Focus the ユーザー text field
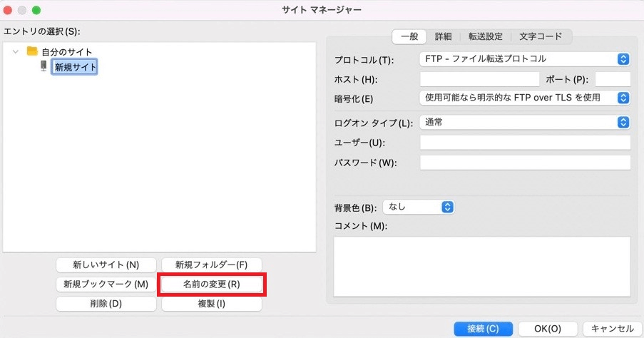Viewport: 644px width, 338px height. click(x=525, y=143)
